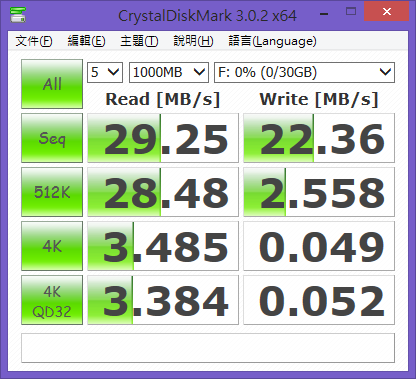The image size is (416, 380).
Task: Open the 主題(T) menu
Action: pos(139,41)
